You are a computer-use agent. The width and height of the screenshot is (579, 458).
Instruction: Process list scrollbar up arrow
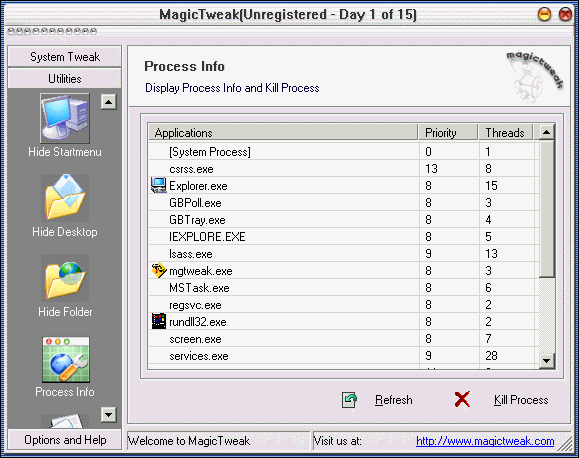coord(547,132)
